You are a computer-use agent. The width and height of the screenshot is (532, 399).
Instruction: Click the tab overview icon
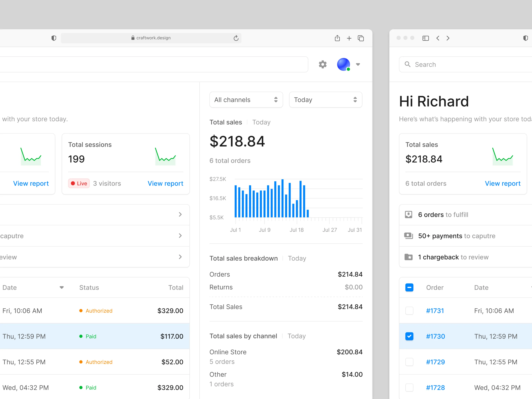pyautogui.click(x=361, y=38)
